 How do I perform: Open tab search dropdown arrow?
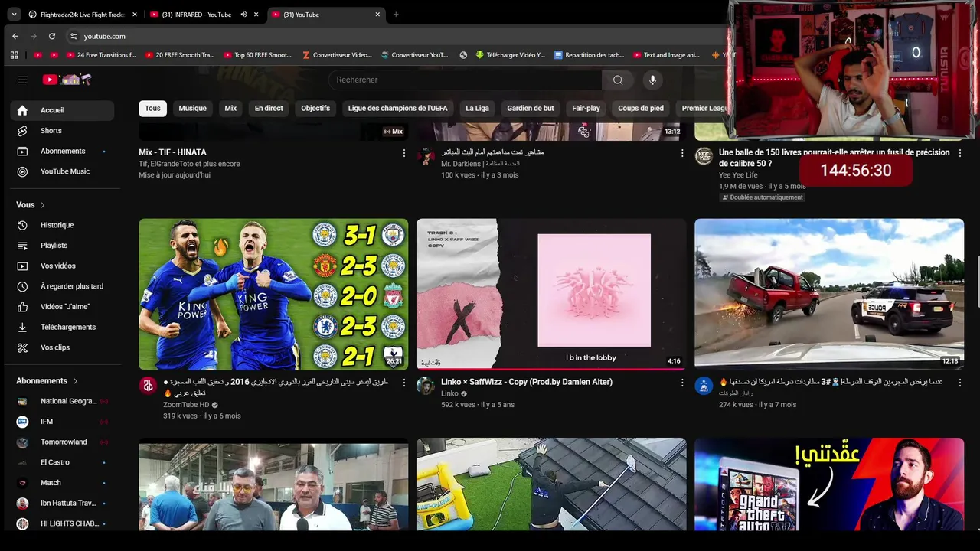(14, 15)
